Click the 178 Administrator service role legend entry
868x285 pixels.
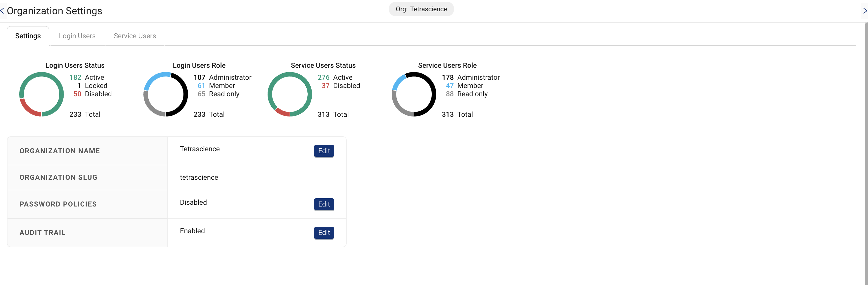(x=470, y=77)
